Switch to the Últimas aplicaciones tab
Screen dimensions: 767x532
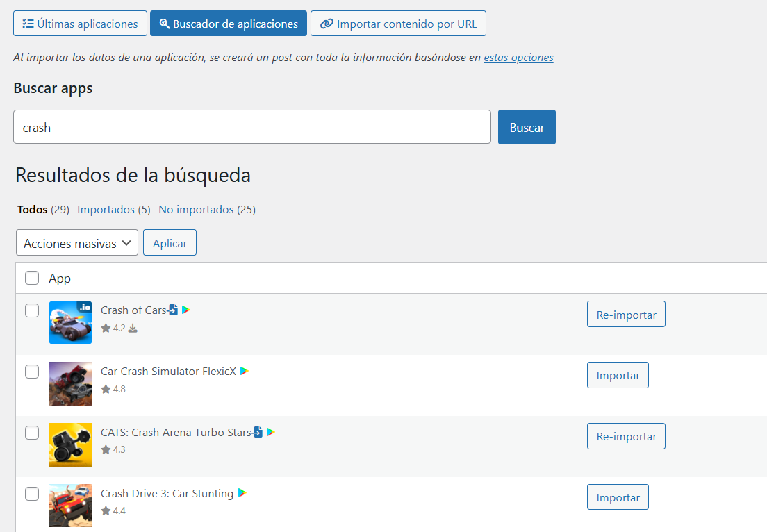80,24
